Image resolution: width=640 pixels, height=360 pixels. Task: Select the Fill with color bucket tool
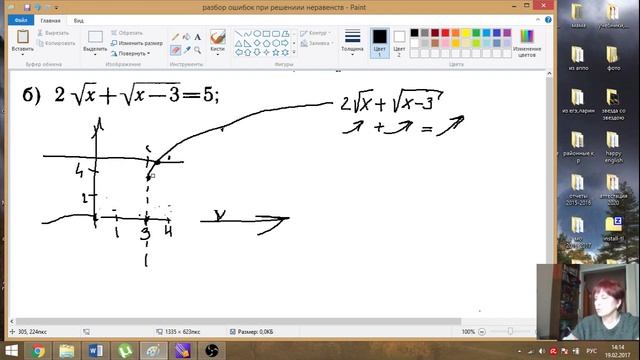(187, 37)
